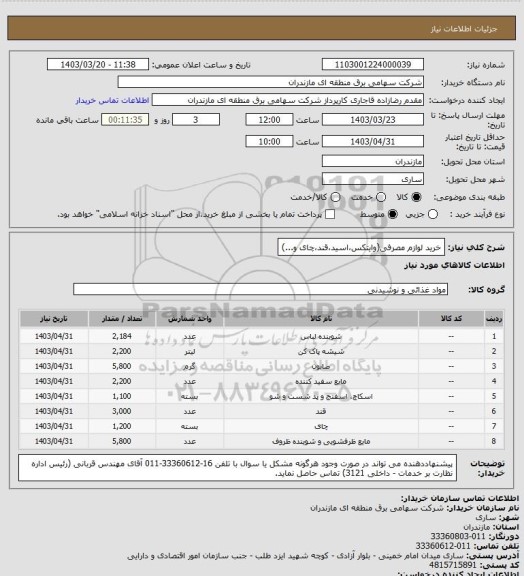Click the deadline time field 12:00
Screen dimensions: 524x576
[x=269, y=120]
